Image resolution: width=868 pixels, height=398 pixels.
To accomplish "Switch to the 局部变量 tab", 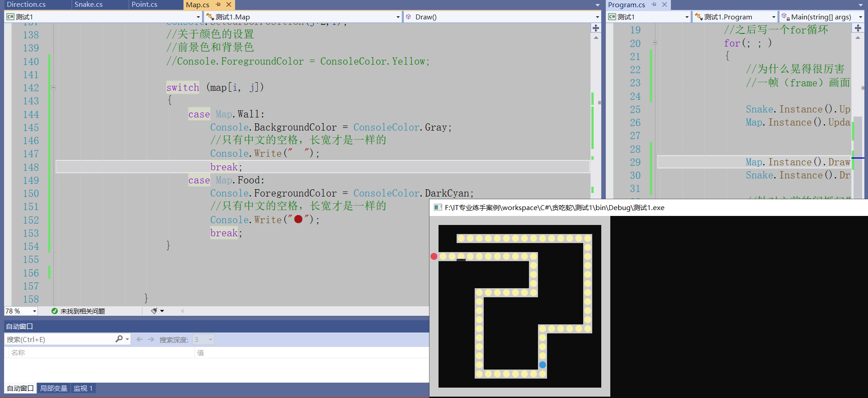I will 54,389.
